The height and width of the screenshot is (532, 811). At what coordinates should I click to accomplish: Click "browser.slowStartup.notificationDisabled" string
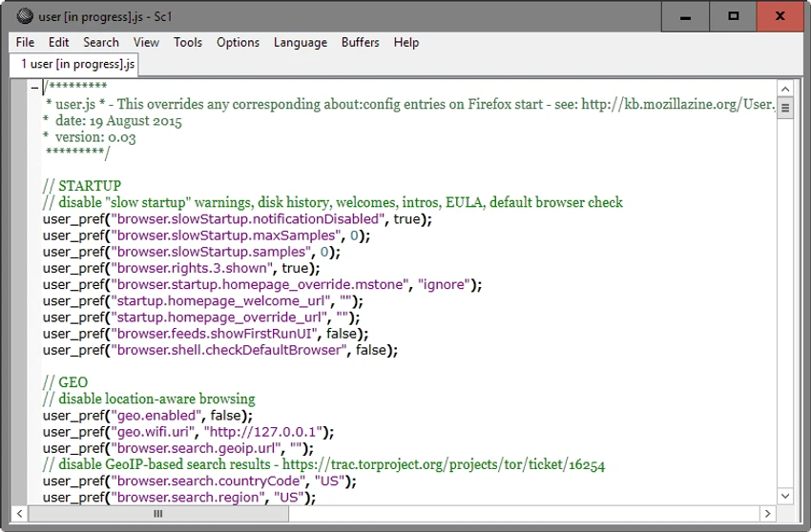click(x=248, y=219)
